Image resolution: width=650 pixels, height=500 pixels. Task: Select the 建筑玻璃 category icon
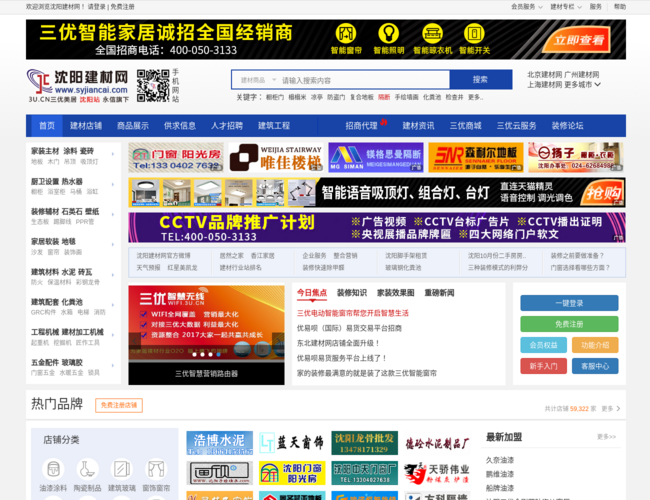pos(122,471)
